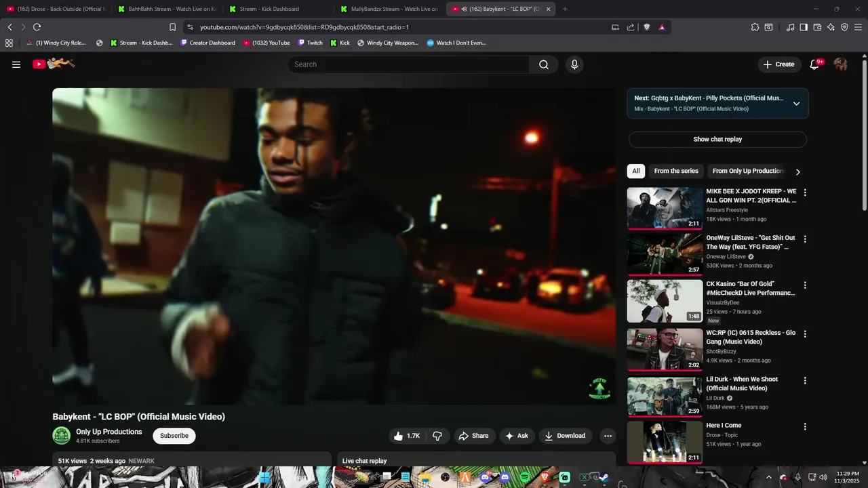Screen dimensions: 868x488
Task: Open Steam from the taskbar
Action: pos(604,477)
